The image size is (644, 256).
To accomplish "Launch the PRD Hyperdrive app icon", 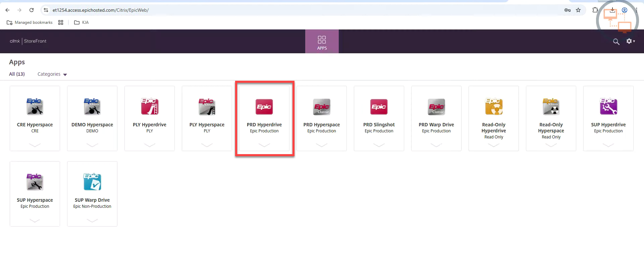I will pyautogui.click(x=264, y=107).
